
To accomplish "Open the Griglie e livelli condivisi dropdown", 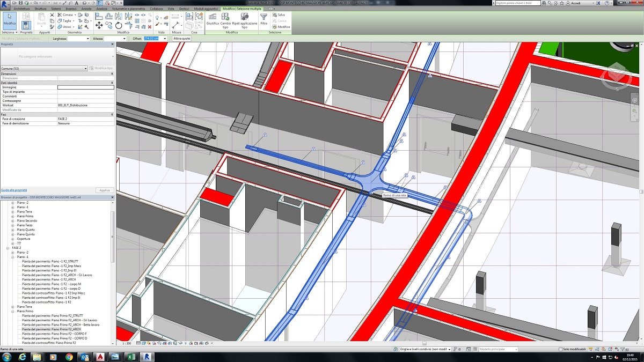I will pyautogui.click(x=449, y=349).
